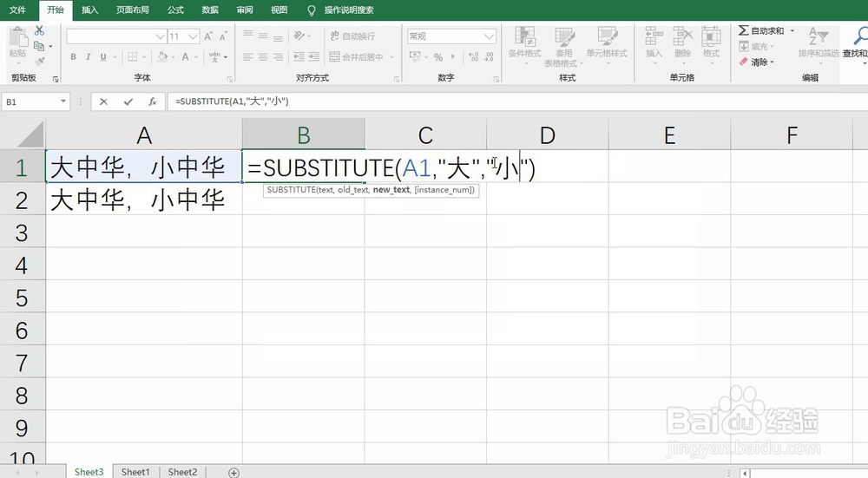
Task: Increase font size with large A icon
Action: [208, 36]
